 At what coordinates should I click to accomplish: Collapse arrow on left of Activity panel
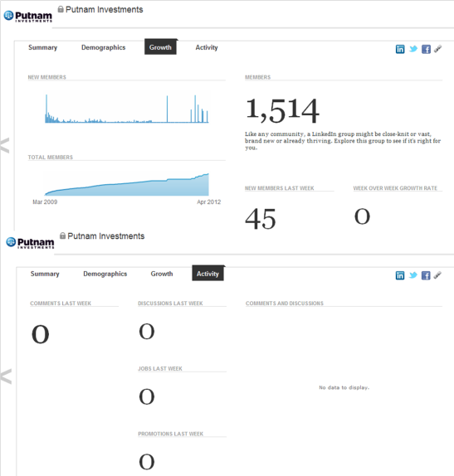click(x=6, y=376)
